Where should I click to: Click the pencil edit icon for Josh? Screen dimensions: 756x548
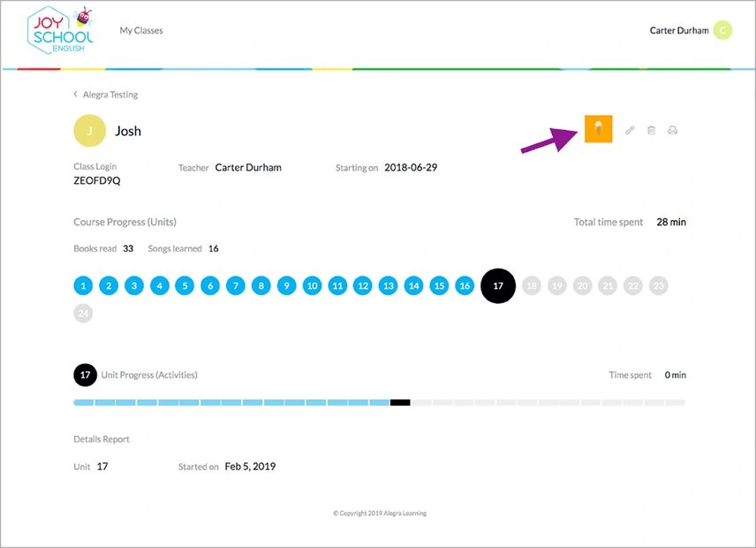pyautogui.click(x=630, y=131)
